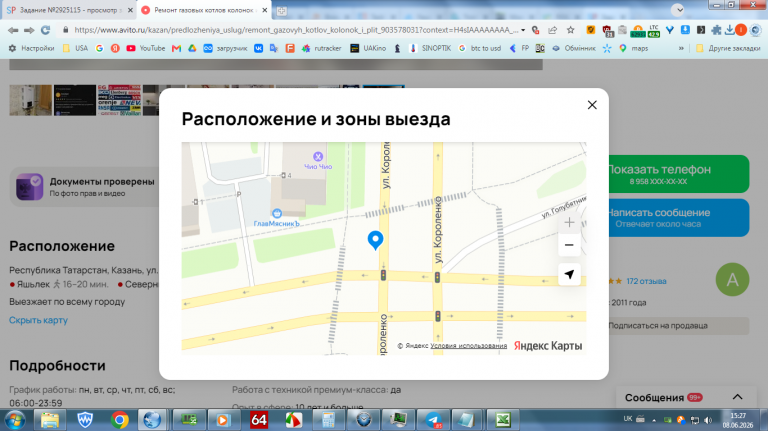Hide the map via Скрыть карту
Viewport: 768px width, 431px height.
coord(38,320)
